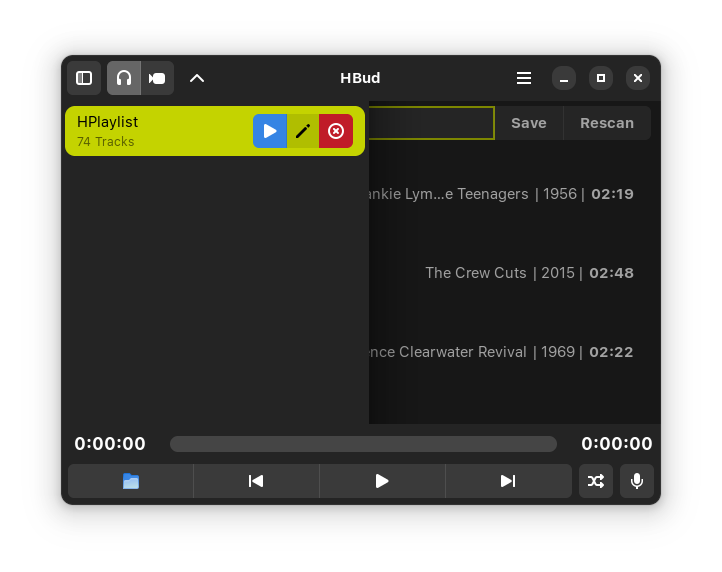The height and width of the screenshot is (572, 722).
Task: Rescan the music library
Action: point(607,123)
